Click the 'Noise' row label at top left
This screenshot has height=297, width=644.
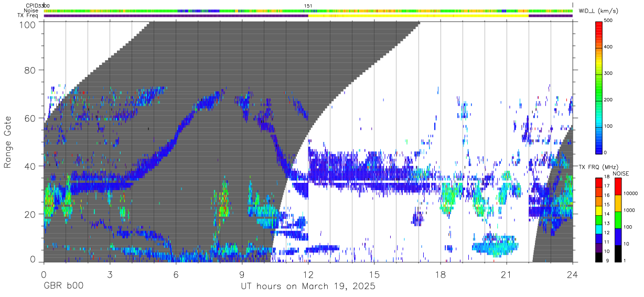[x=31, y=10]
